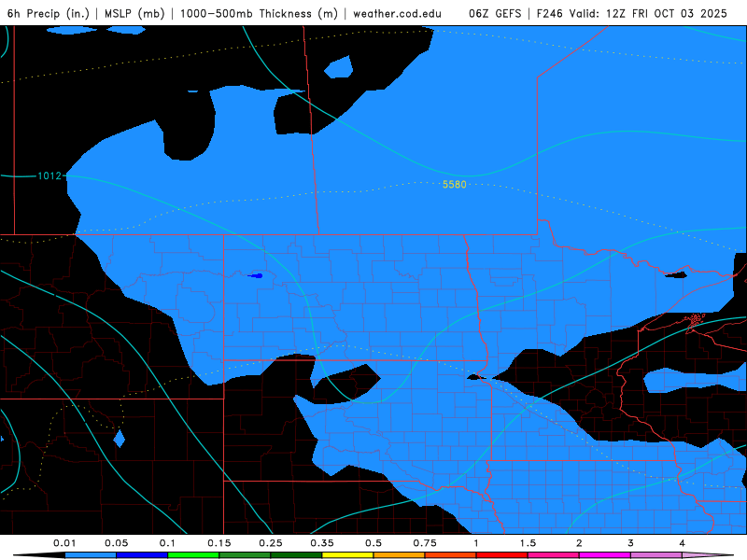Select the 'MSLP (mb)' title text

coord(134,13)
